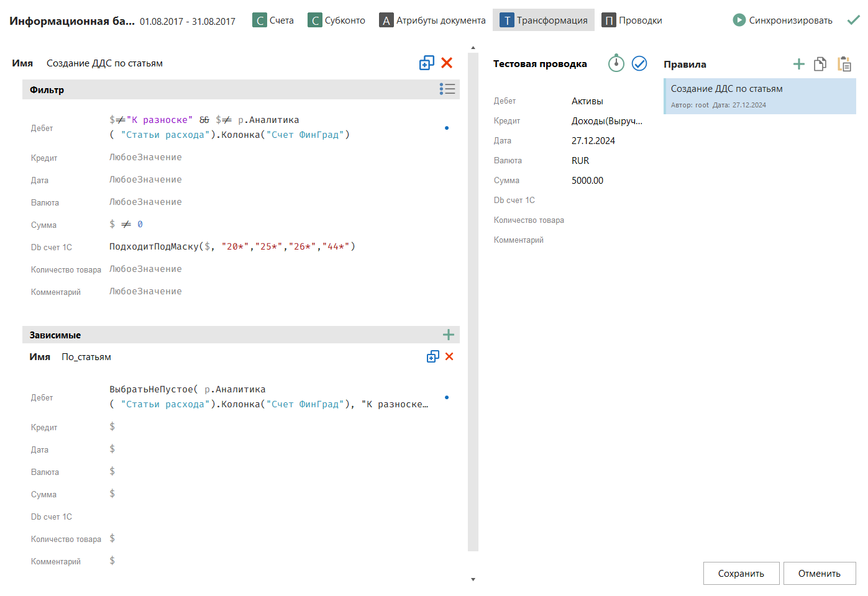
Task: Open the Трансформация tab
Action: pyautogui.click(x=544, y=20)
